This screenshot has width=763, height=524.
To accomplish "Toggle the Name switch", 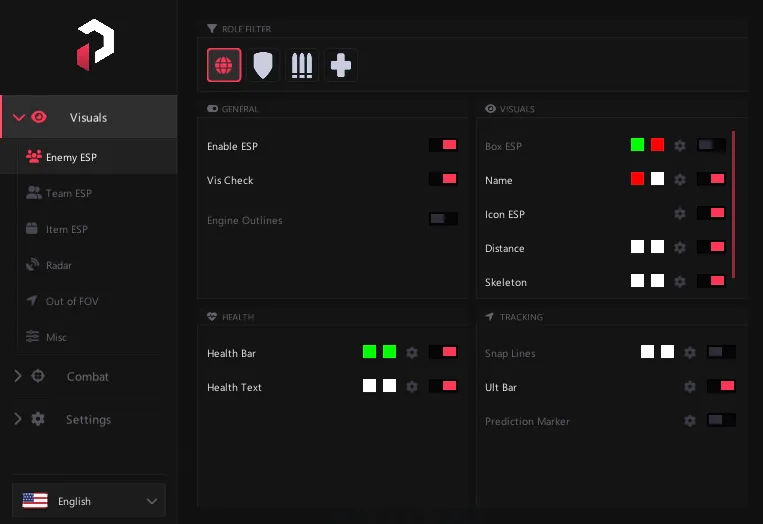I will 711,179.
